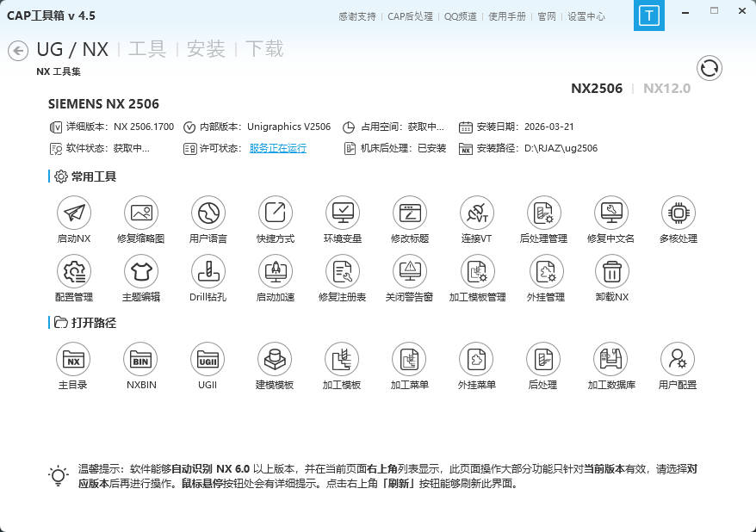Open the CAP后处理 link
Screen dimensions: 756x532
click(411, 16)
